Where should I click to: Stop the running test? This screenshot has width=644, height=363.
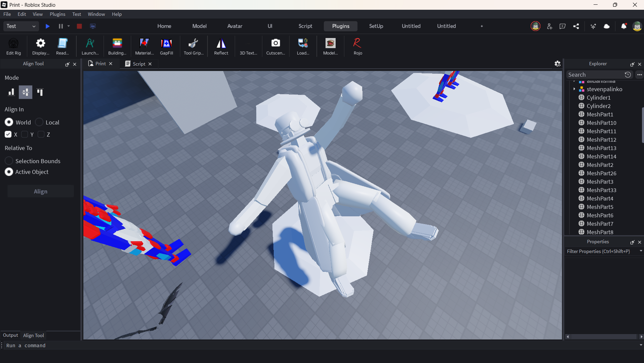pyautogui.click(x=79, y=26)
